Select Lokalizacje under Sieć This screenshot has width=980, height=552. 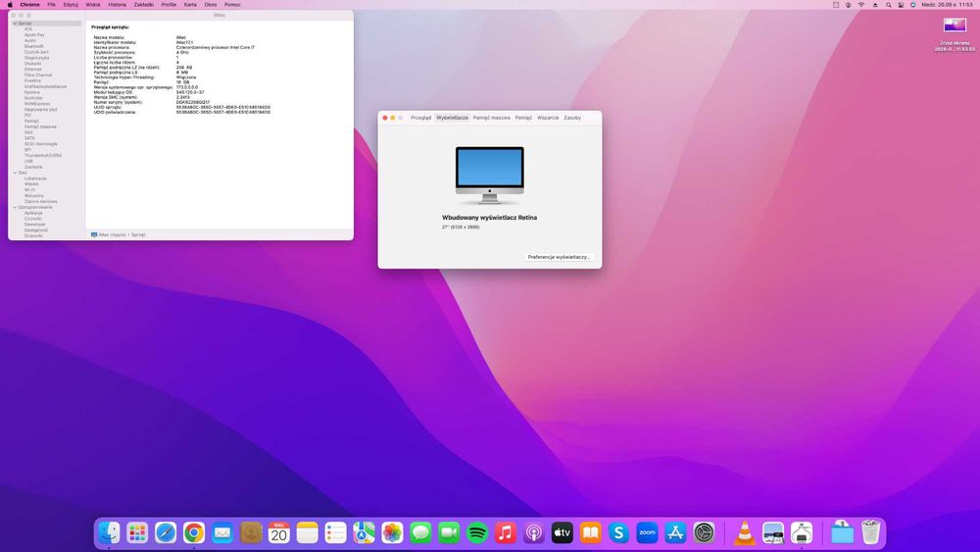tap(35, 178)
